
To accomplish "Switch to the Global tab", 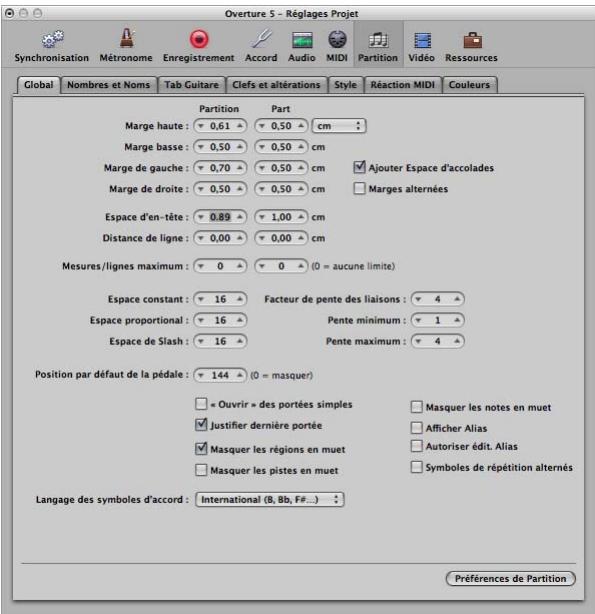I will point(38,85).
